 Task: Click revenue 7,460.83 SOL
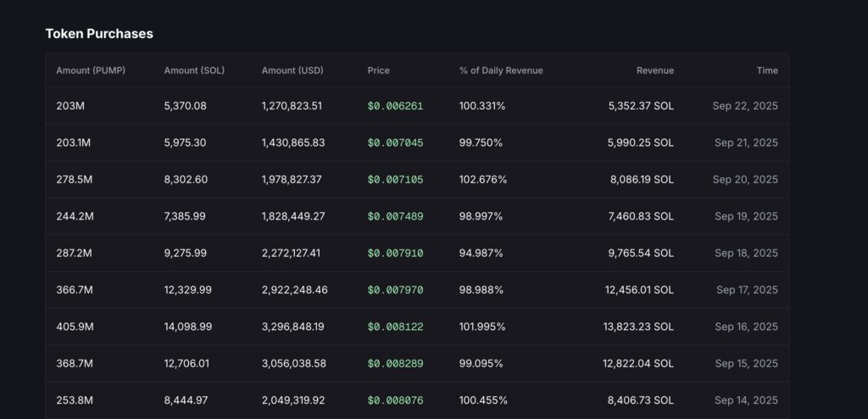click(x=641, y=216)
